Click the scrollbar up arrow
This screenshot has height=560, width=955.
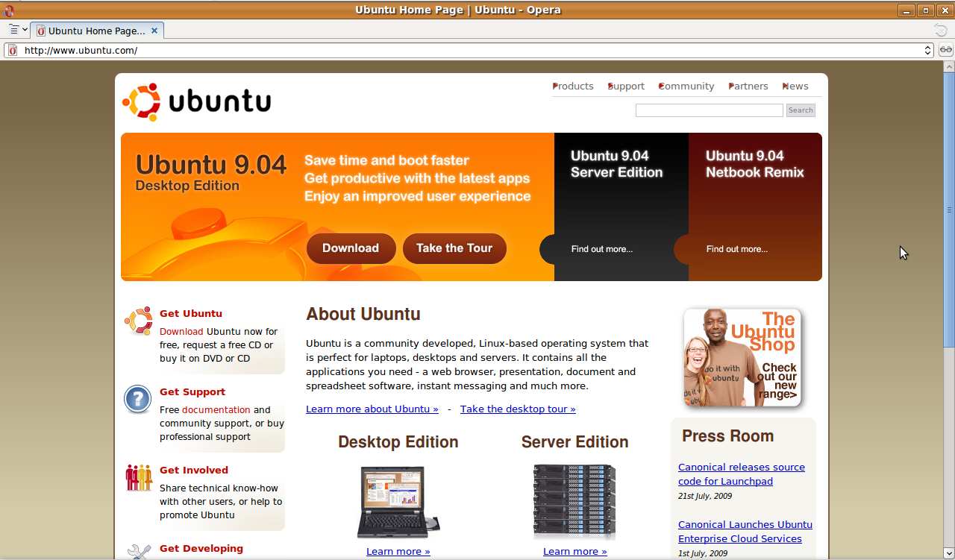948,66
